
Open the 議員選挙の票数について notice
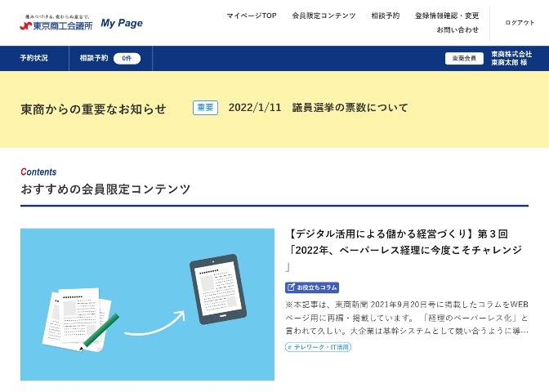tap(350, 108)
